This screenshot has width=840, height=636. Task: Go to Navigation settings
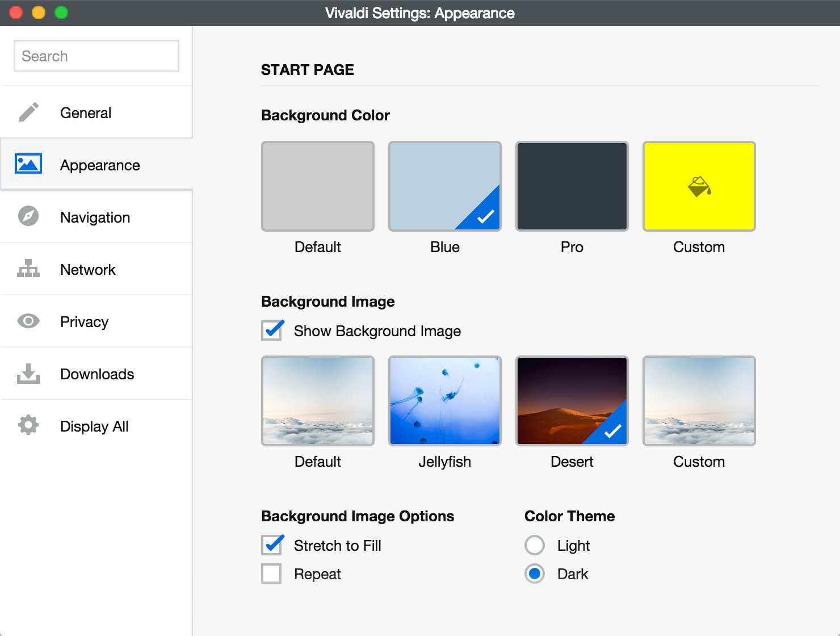(96, 217)
